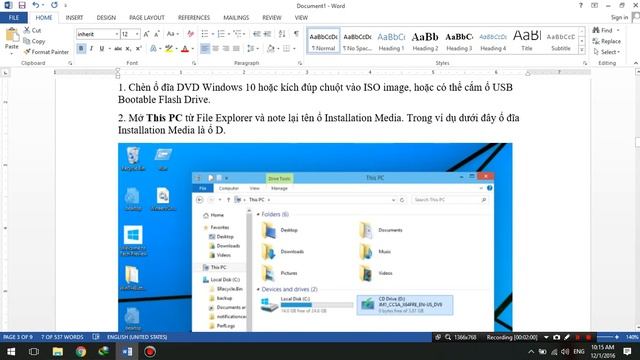Toggle Subscript formatting
Viewport: 640px width, 360px height.
pyautogui.click(x=128, y=49)
